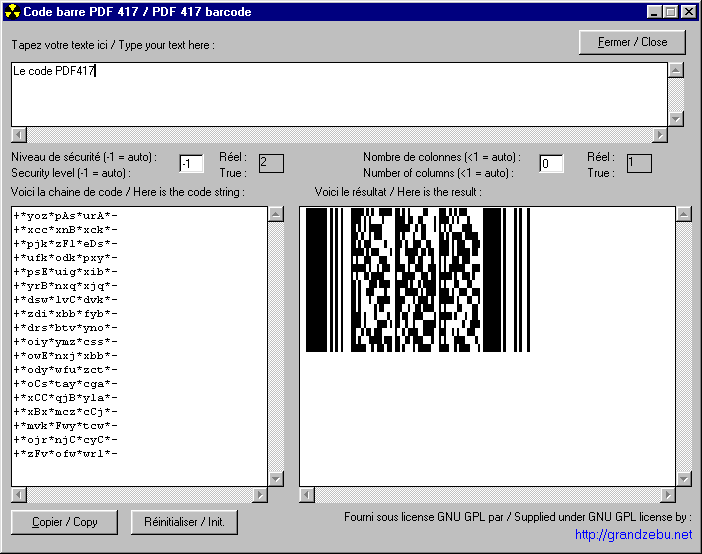
Task: Click code string list's scroll left arrow
Action: 19,495
